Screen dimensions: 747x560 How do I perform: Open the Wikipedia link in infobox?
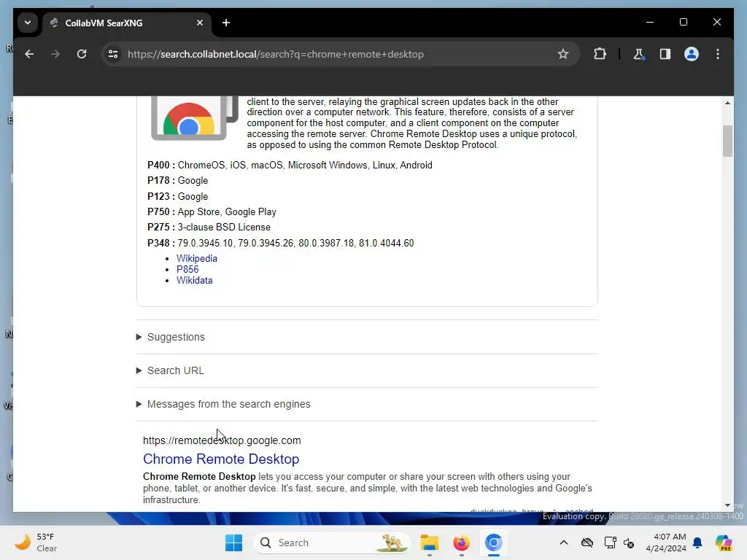197,259
